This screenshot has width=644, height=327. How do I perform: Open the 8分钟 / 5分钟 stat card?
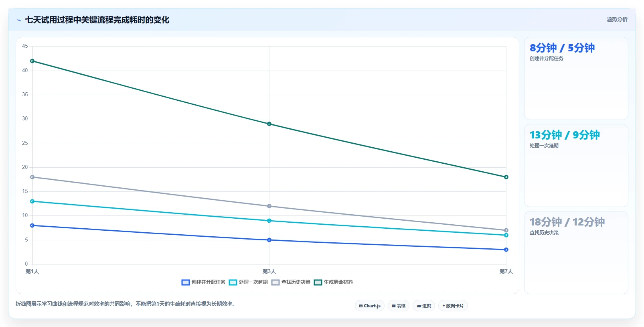coord(576,78)
